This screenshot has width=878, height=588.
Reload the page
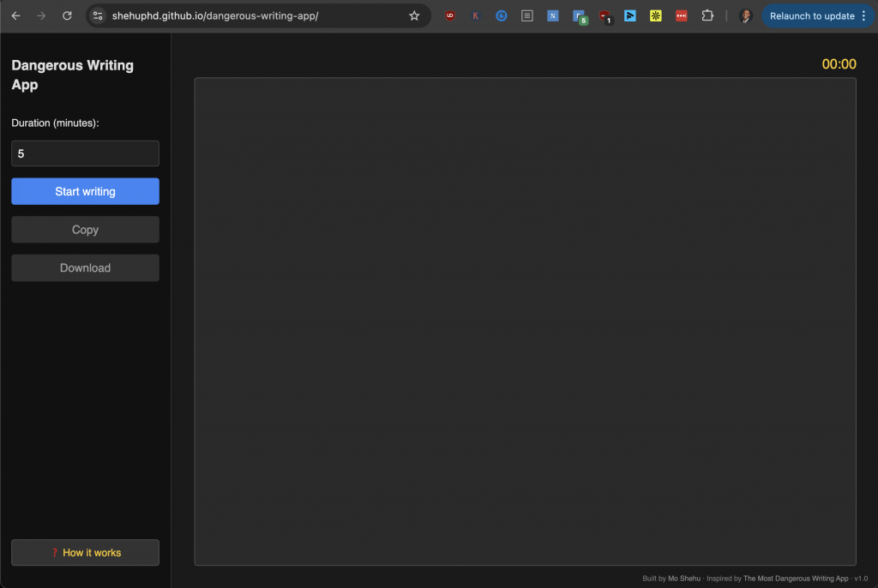(67, 15)
